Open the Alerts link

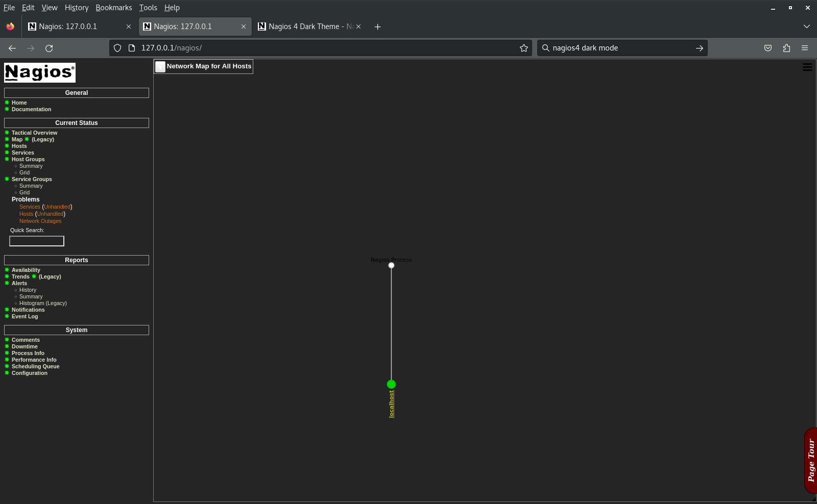click(19, 283)
